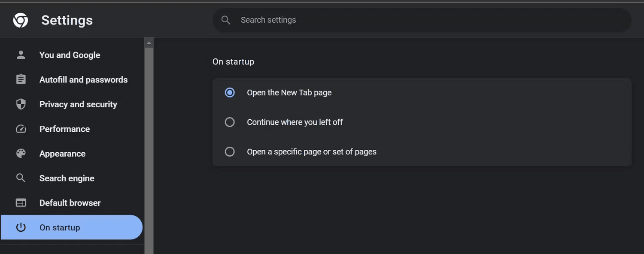Go to Default browser settings
This screenshot has width=644, height=254.
point(70,202)
